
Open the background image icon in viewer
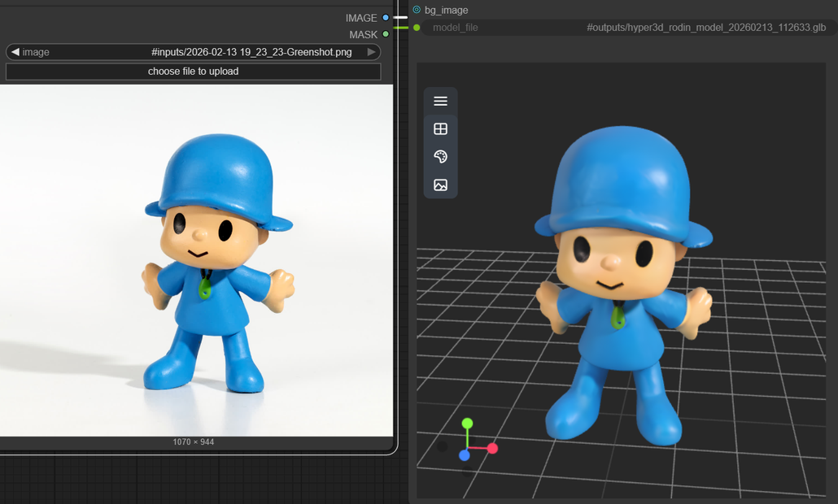tap(440, 185)
